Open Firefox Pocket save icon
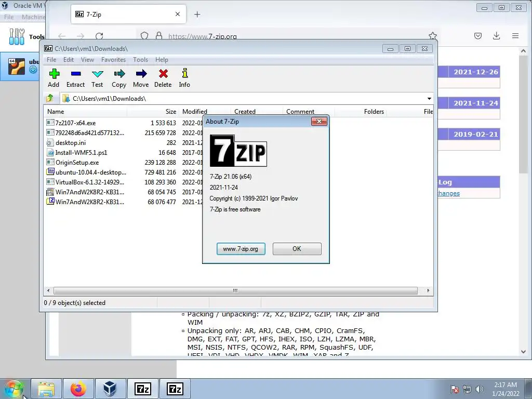 pos(478,36)
